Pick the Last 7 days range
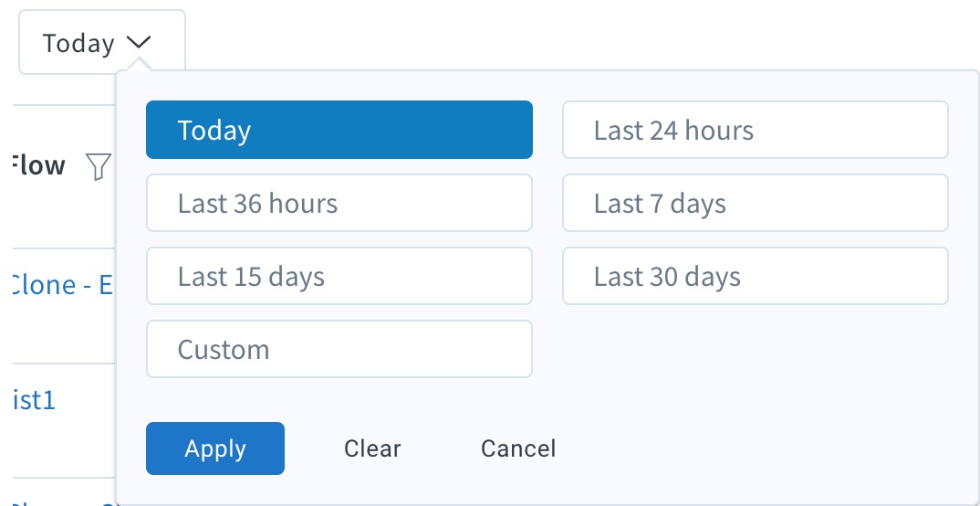This screenshot has width=980, height=506. 756,203
